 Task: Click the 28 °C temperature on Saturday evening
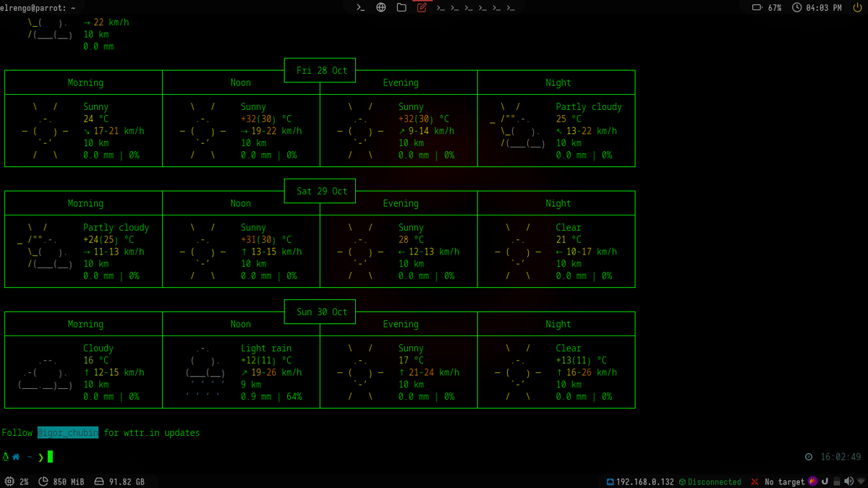point(411,239)
